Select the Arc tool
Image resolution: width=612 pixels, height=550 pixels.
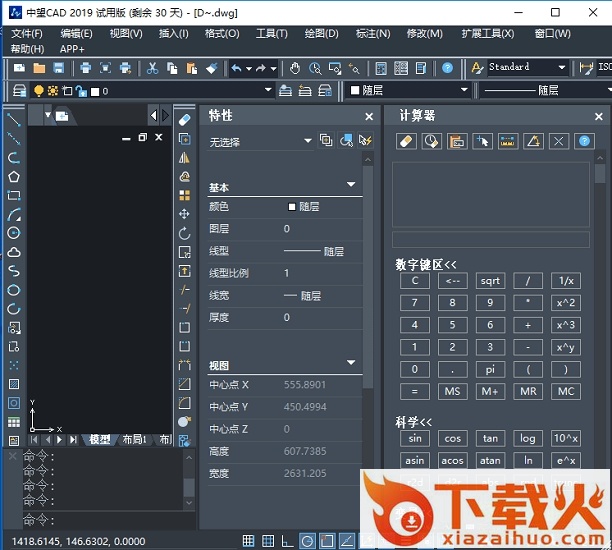pyautogui.click(x=14, y=215)
